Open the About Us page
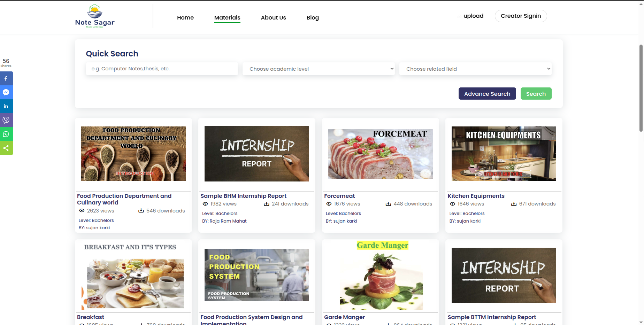644x325 pixels. (273, 17)
